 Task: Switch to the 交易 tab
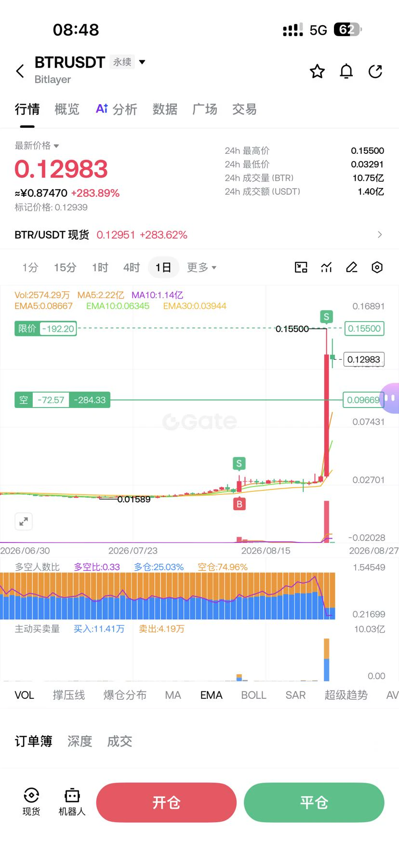point(244,109)
